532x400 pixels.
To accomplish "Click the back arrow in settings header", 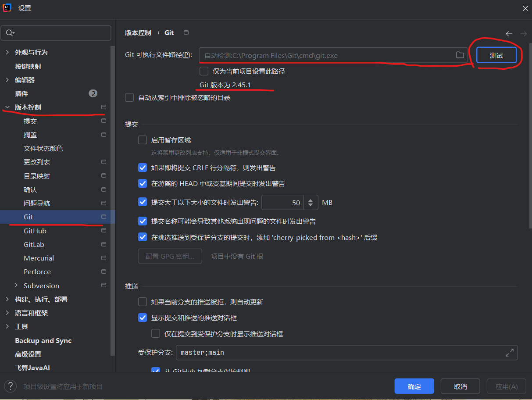I will (509, 34).
